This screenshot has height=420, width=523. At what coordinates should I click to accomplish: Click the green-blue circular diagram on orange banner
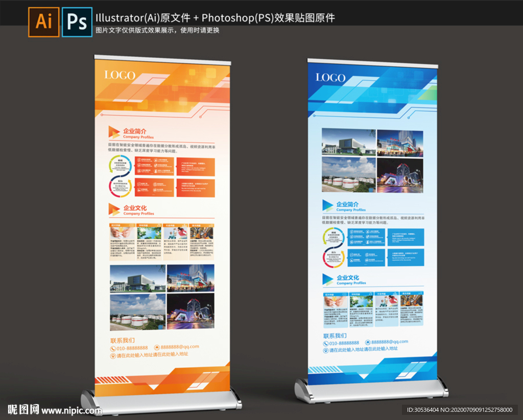click(x=120, y=164)
